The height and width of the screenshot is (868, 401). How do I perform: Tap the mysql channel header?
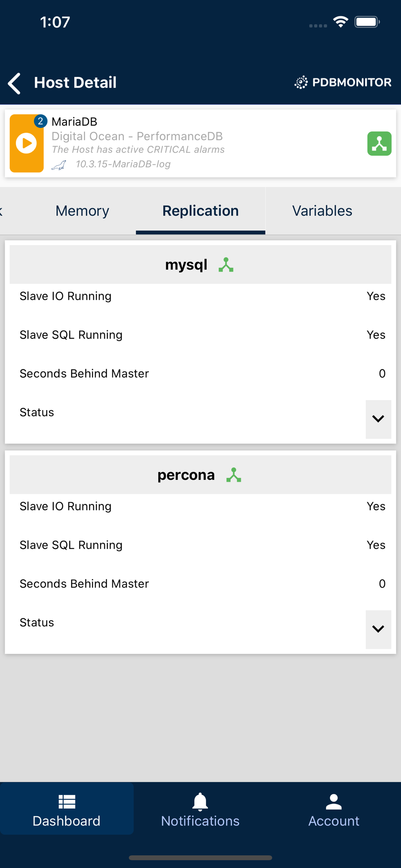coord(187,265)
